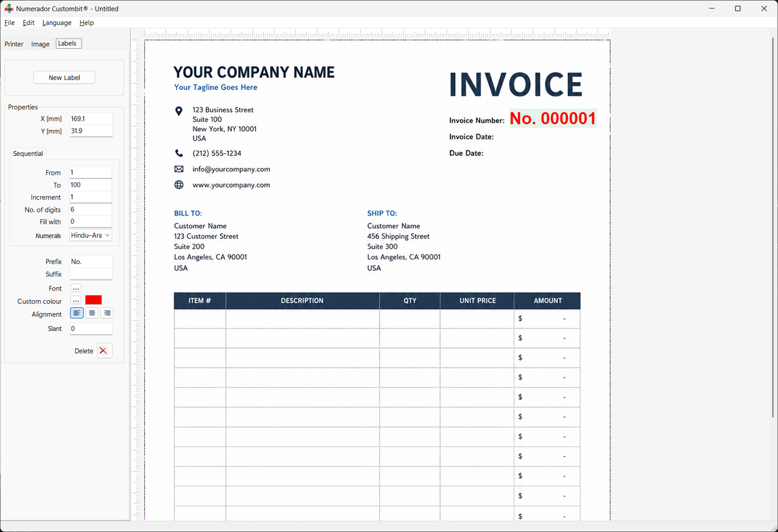This screenshot has height=532, width=778.
Task: Expand the Numerals dropdown
Action: click(x=91, y=235)
